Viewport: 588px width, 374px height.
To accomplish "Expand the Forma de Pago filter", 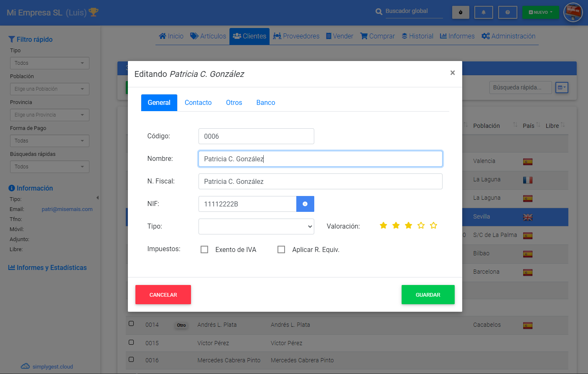I will (x=50, y=141).
